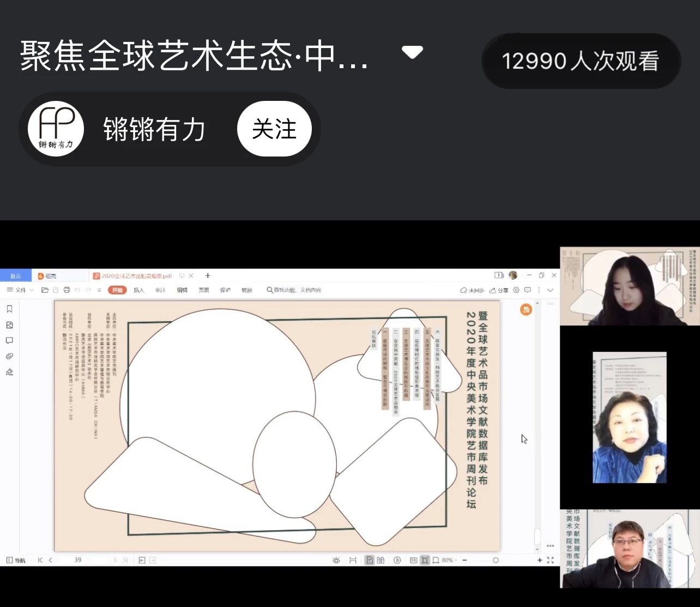Switch to the 稻壳 tab
The image size is (700, 607).
click(x=60, y=276)
